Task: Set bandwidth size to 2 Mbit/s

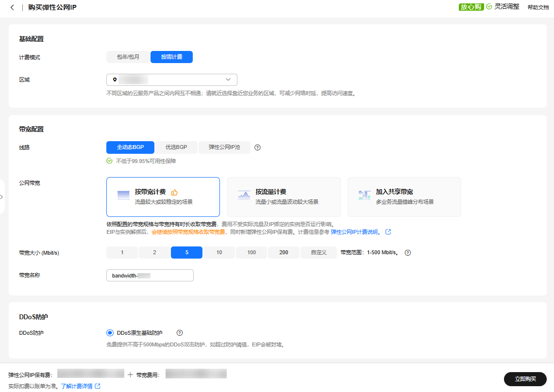Action: tap(154, 252)
